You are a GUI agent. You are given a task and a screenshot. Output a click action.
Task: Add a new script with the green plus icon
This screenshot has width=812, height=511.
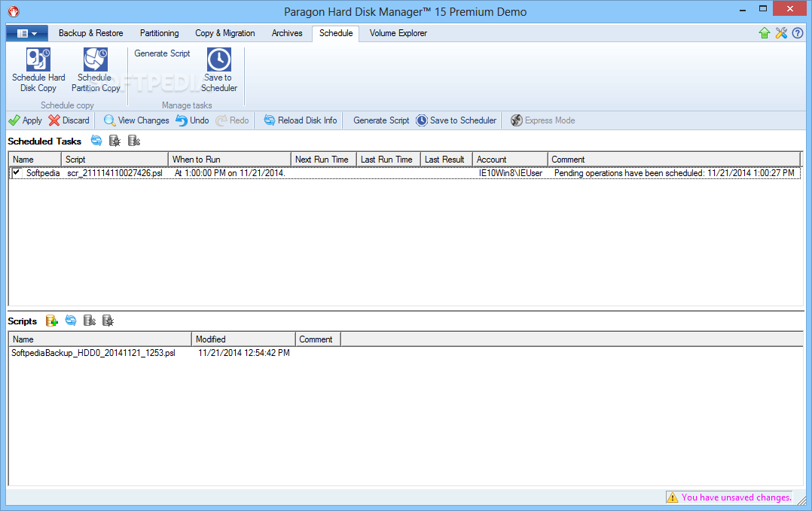(x=52, y=321)
